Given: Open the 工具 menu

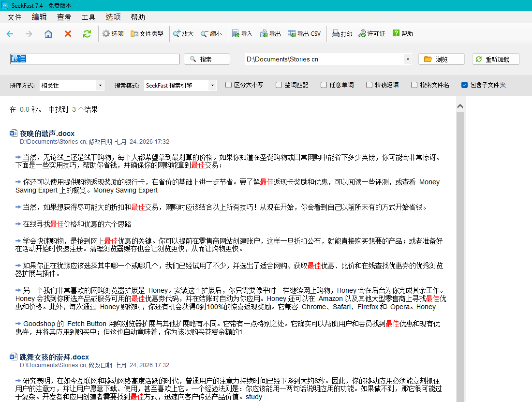Looking at the screenshot, I should [x=88, y=17].
